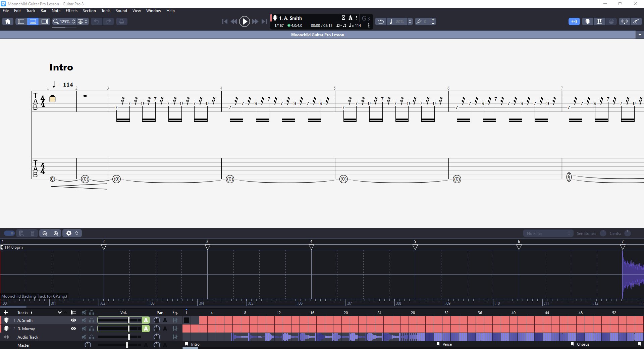Click the Semitones knob
644x349 pixels.
pyautogui.click(x=603, y=233)
